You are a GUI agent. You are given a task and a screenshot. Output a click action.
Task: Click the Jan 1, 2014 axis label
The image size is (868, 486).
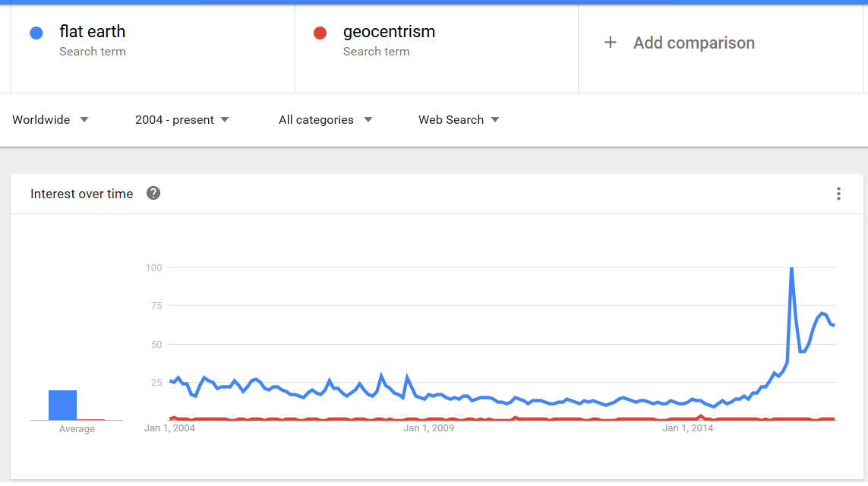pos(687,428)
